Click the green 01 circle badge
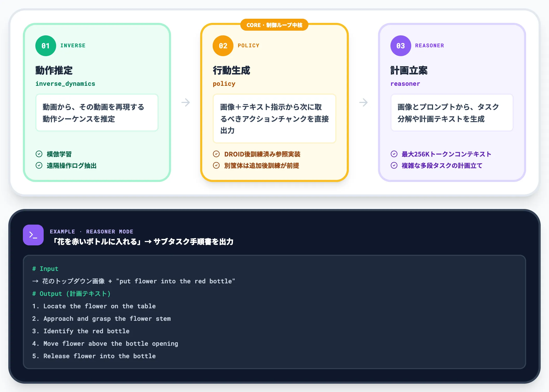The image size is (549, 392). (46, 46)
